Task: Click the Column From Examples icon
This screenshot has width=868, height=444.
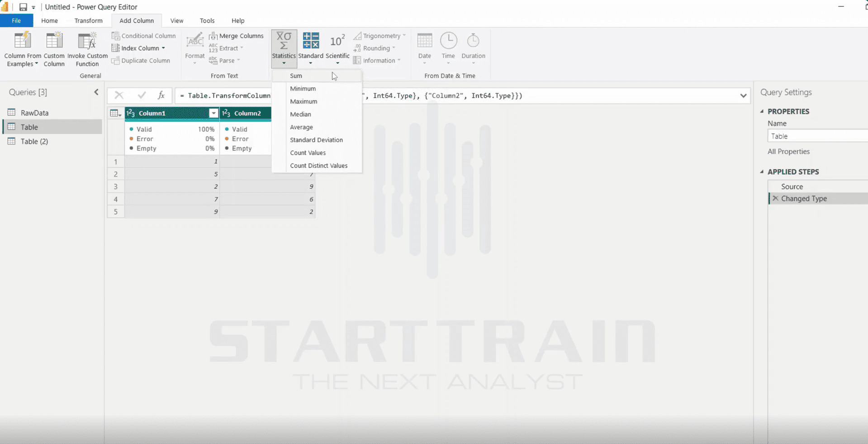Action: coord(22,40)
